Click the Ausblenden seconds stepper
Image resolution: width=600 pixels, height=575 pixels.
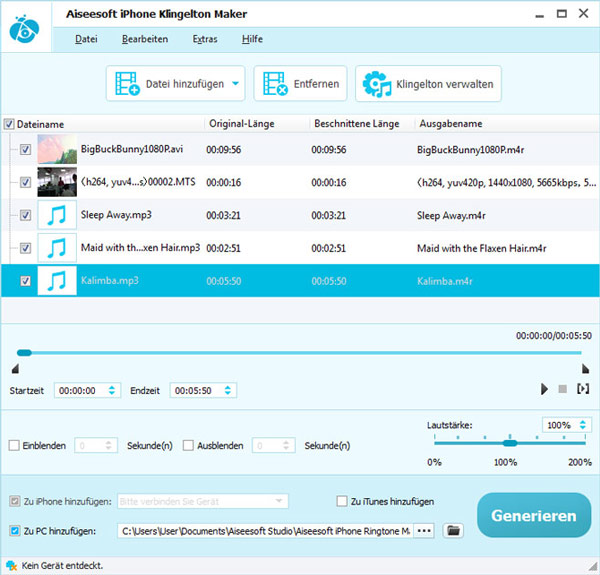click(286, 445)
